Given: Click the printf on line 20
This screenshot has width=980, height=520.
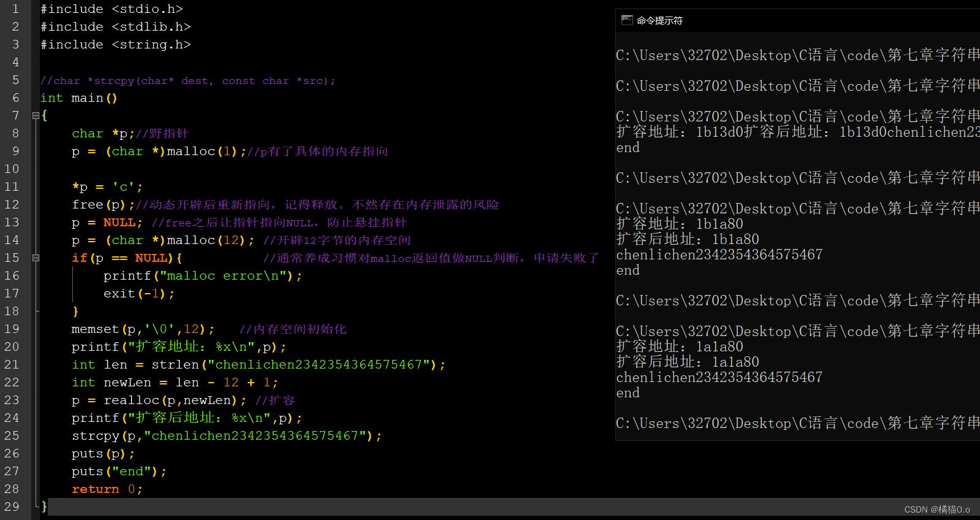Looking at the screenshot, I should click(x=179, y=346).
